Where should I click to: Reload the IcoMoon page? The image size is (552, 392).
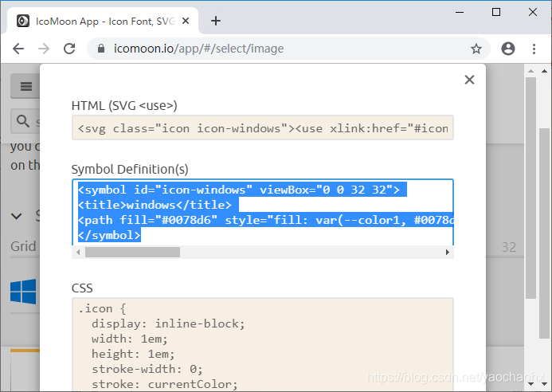[69, 49]
